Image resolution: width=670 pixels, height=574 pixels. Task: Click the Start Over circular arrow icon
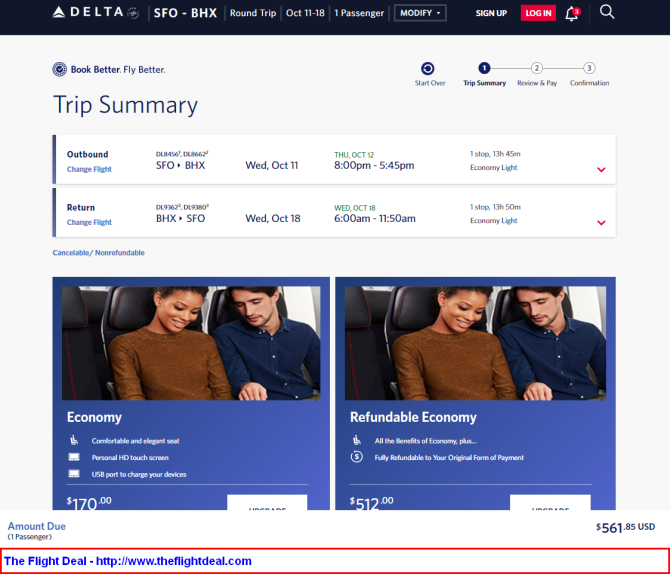[428, 68]
